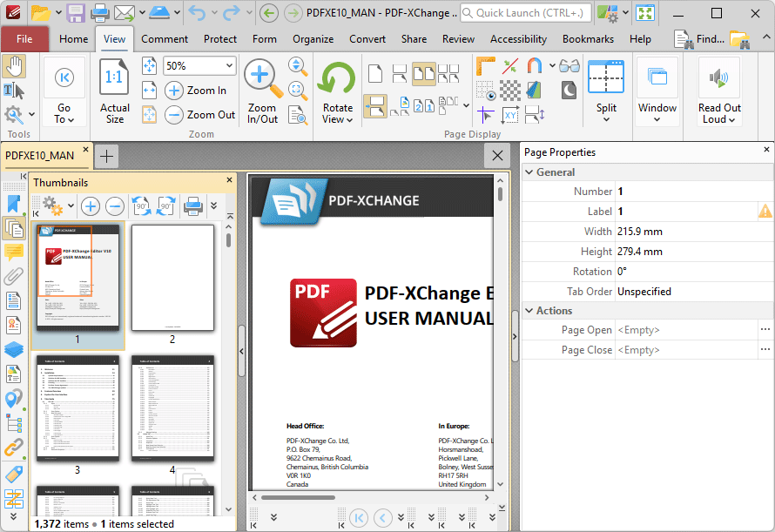The image size is (775, 532).
Task: Switch to the Accessibility tab
Action: click(x=518, y=39)
